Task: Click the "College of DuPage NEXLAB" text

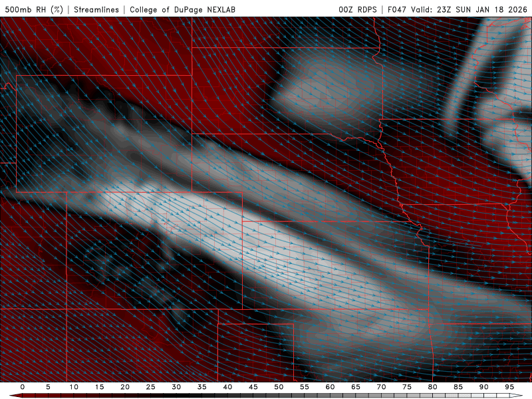Action: click(182, 9)
